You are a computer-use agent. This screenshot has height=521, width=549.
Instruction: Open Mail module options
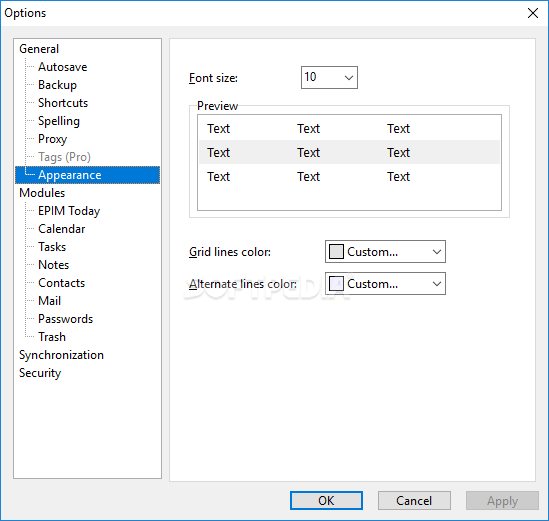click(x=49, y=301)
